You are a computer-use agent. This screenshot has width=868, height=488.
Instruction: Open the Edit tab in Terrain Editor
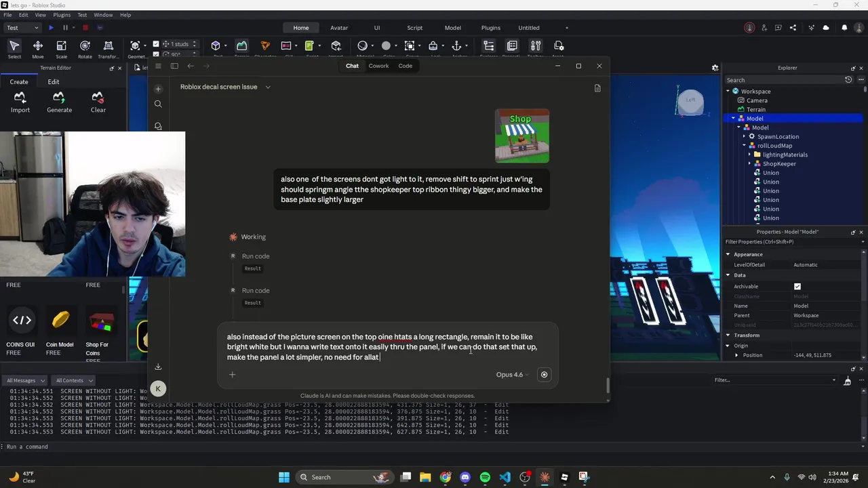tap(54, 81)
